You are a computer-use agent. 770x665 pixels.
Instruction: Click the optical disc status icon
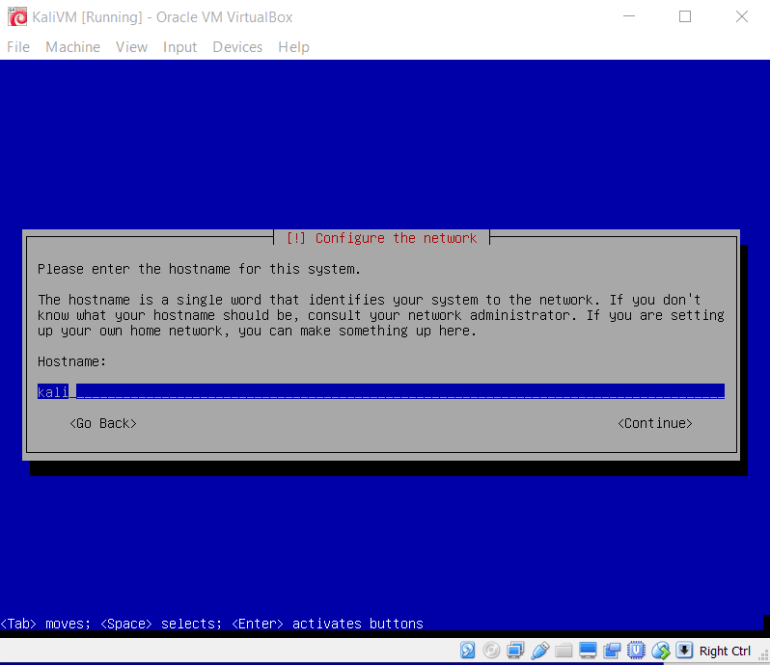click(491, 650)
